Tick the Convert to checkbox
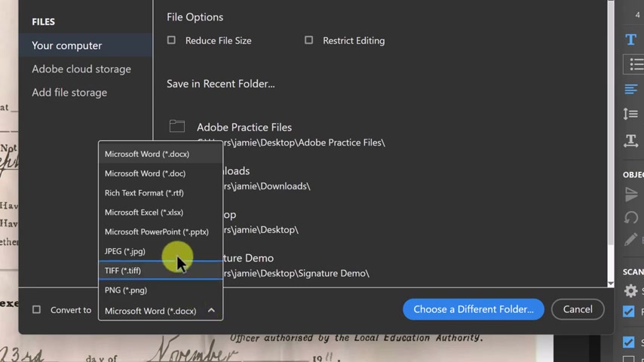 click(x=36, y=309)
